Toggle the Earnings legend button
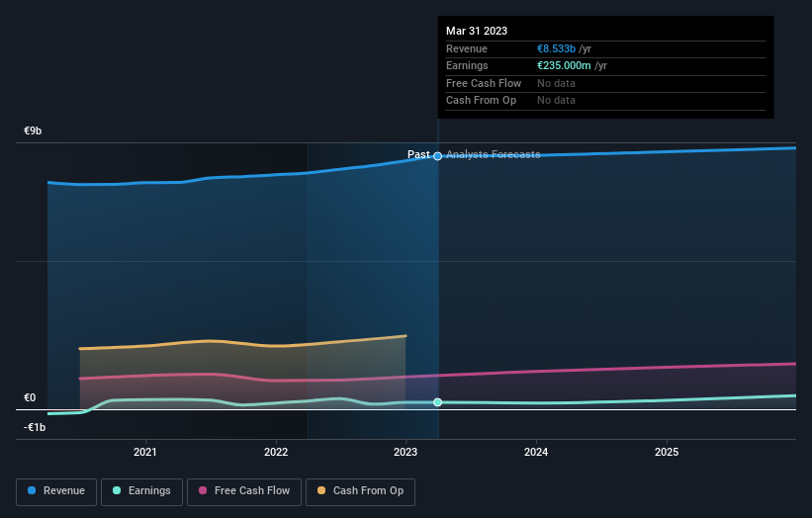The width and height of the screenshot is (812, 518). click(141, 491)
